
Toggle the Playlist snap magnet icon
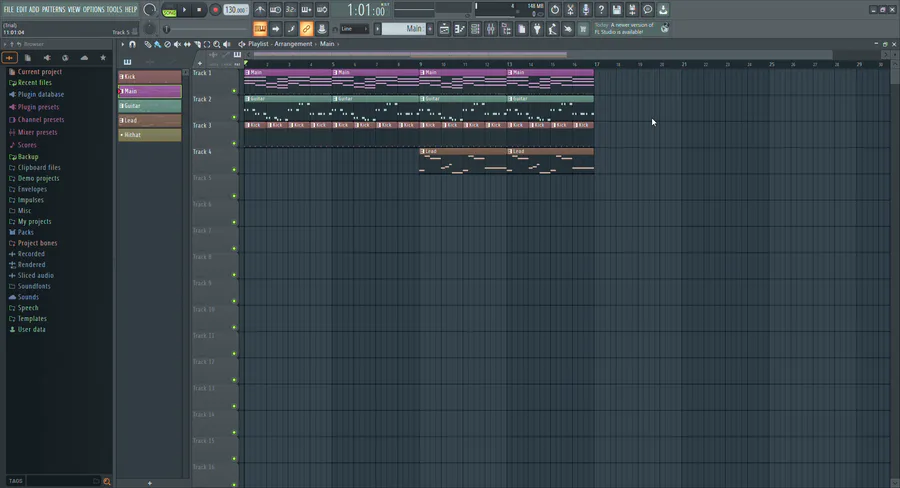coord(133,44)
